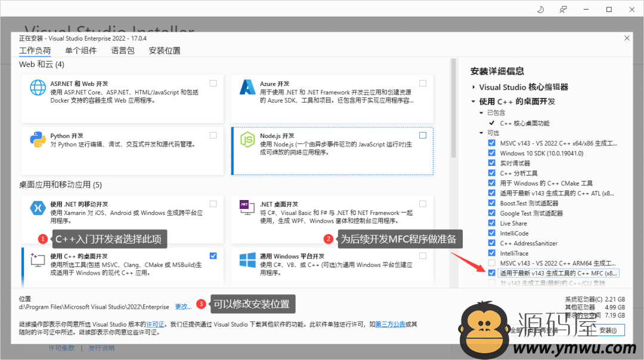Open the 第三方公告 link

click(390, 325)
